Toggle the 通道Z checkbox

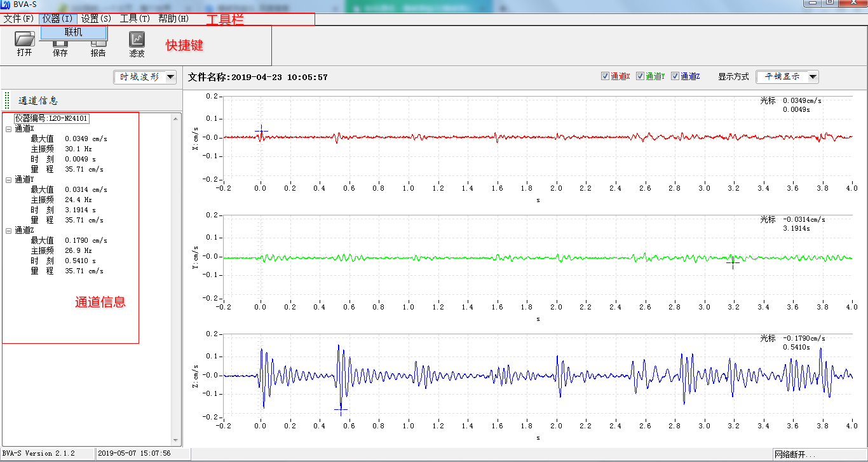675,76
